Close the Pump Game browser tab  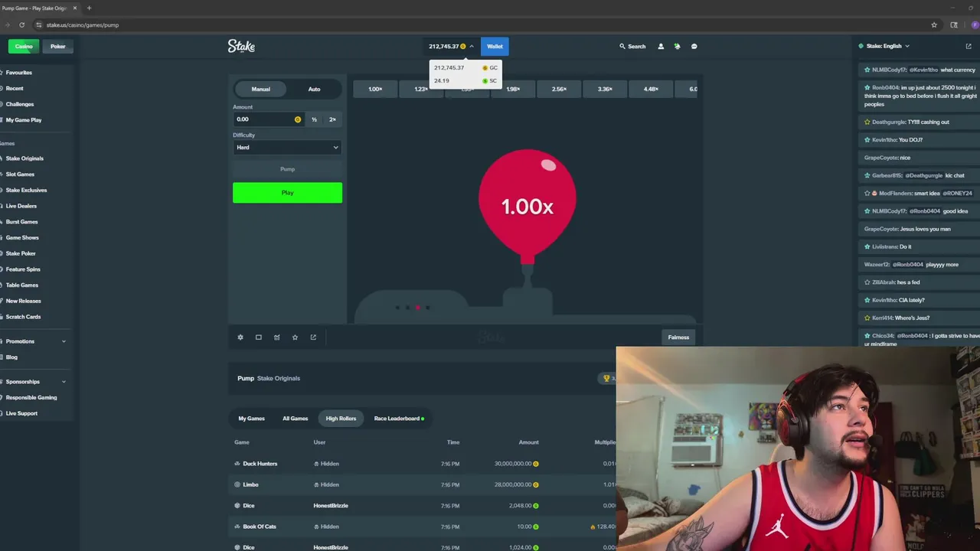click(74, 8)
